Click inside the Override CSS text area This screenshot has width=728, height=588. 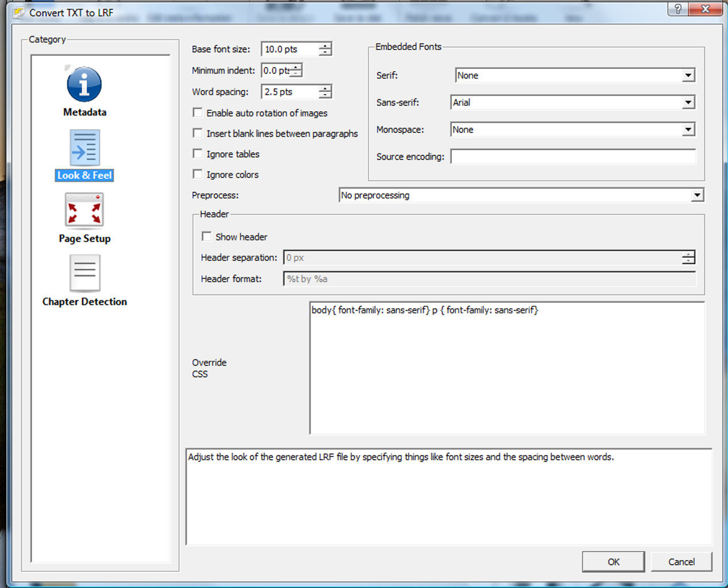pyautogui.click(x=507, y=368)
